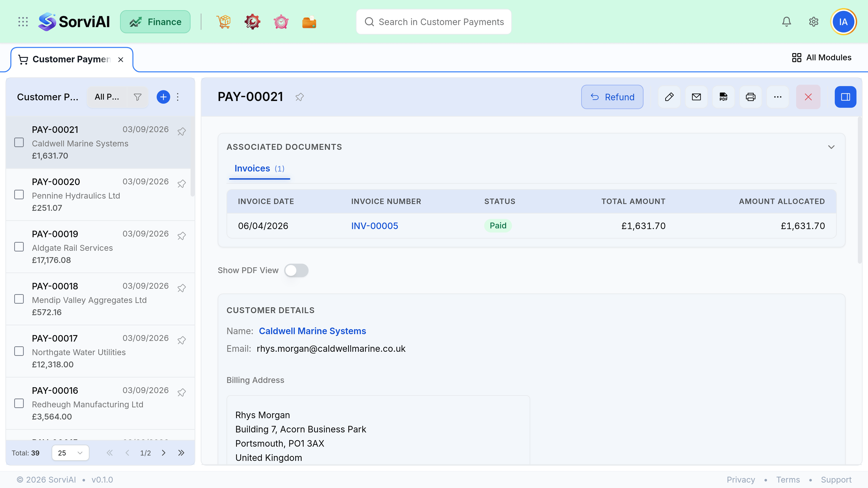The image size is (868, 488).
Task: Download payment as PDF
Action: [x=723, y=97]
